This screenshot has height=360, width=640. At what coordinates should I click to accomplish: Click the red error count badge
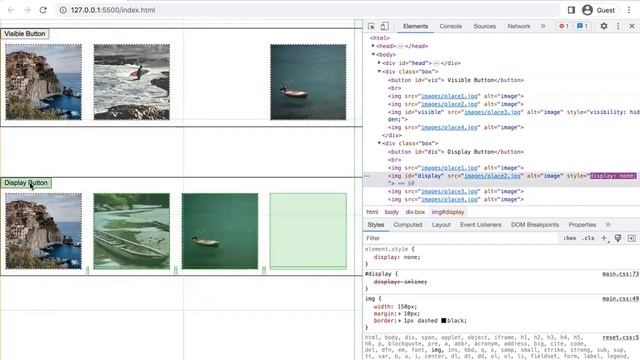click(564, 26)
